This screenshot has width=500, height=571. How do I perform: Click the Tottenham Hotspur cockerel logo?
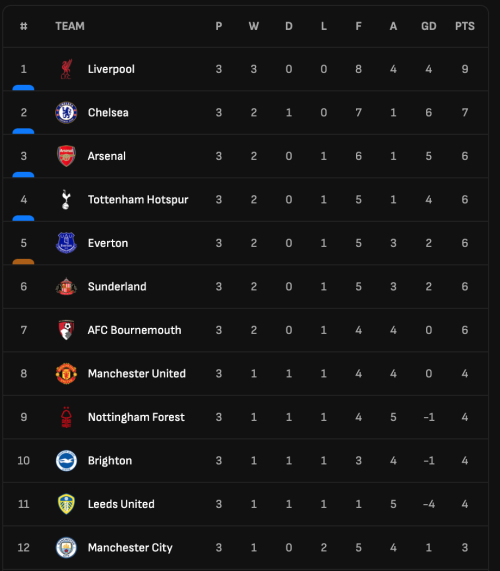pos(66,200)
